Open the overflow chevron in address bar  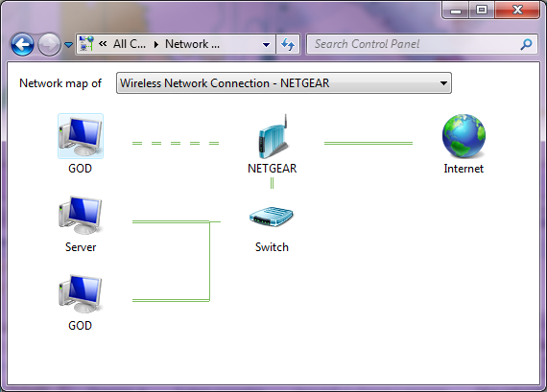coord(103,43)
